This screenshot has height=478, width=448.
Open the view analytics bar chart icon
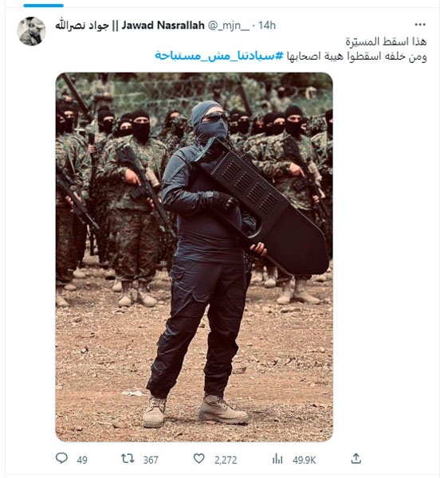[x=277, y=458]
